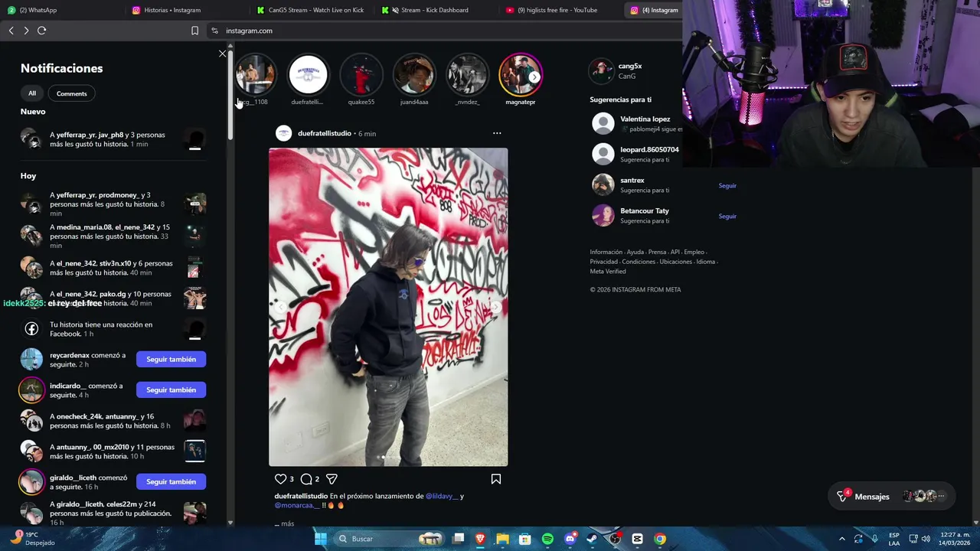This screenshot has height=551, width=980.
Task: Open quakee55 story circle
Action: coord(361,75)
